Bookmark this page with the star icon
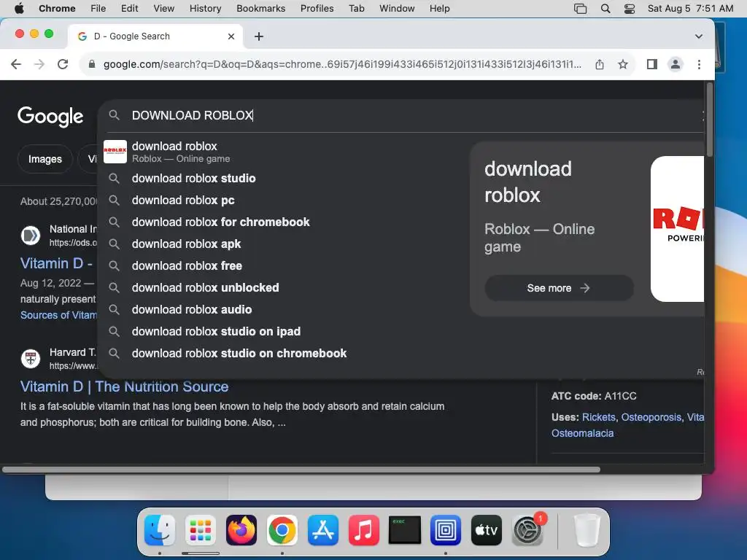 (x=623, y=64)
